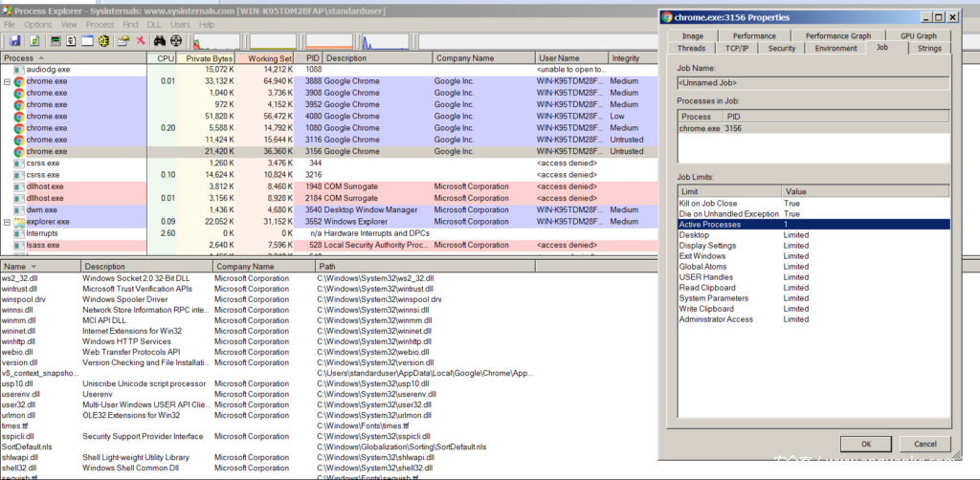Click the CPU usage history mini graph
The image size is (980, 480).
pos(215,41)
